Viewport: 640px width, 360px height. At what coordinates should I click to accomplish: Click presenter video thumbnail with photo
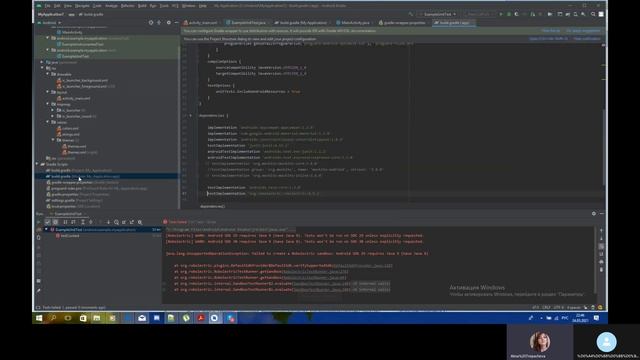tap(540, 342)
